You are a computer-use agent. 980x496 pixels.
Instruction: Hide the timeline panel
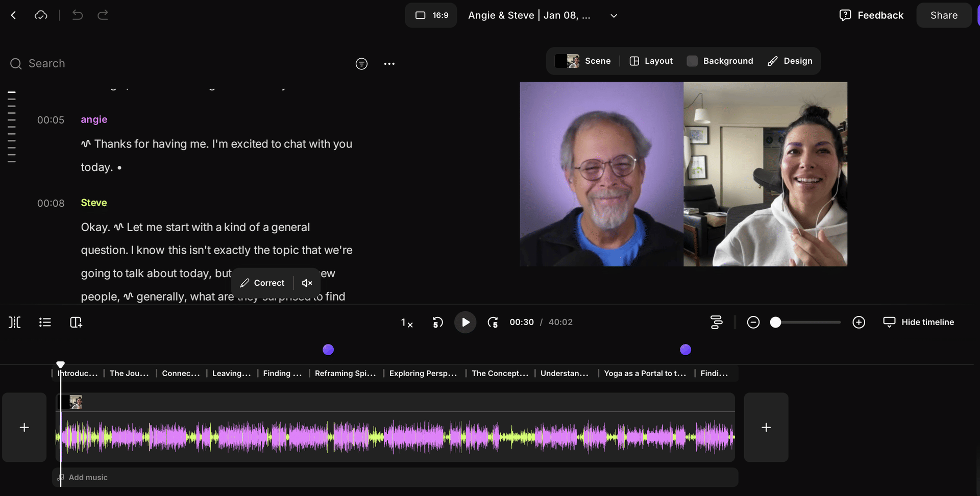(x=918, y=322)
